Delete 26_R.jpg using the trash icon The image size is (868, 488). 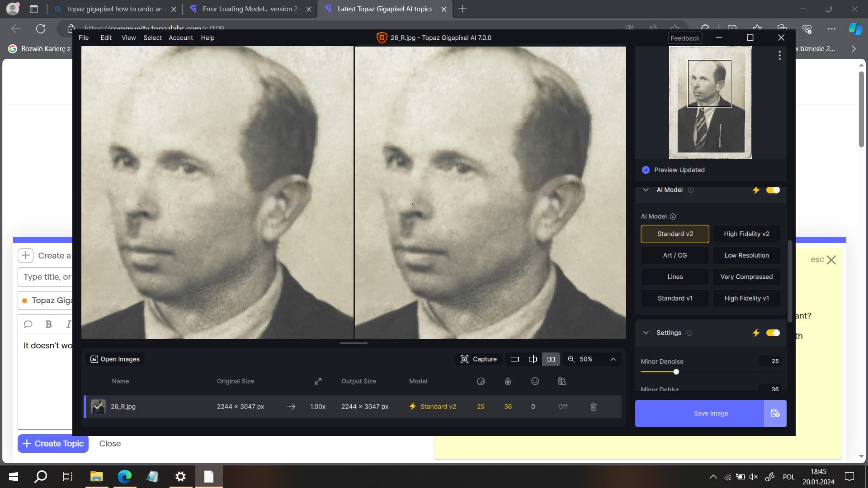tap(594, 407)
